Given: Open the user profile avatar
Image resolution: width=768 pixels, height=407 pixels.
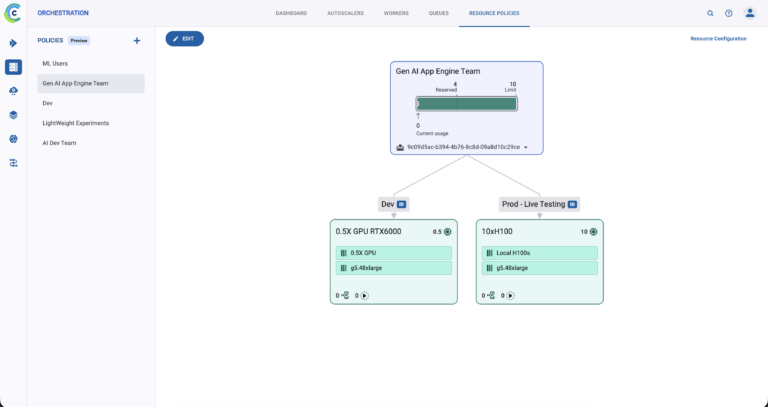Looking at the screenshot, I should (750, 13).
